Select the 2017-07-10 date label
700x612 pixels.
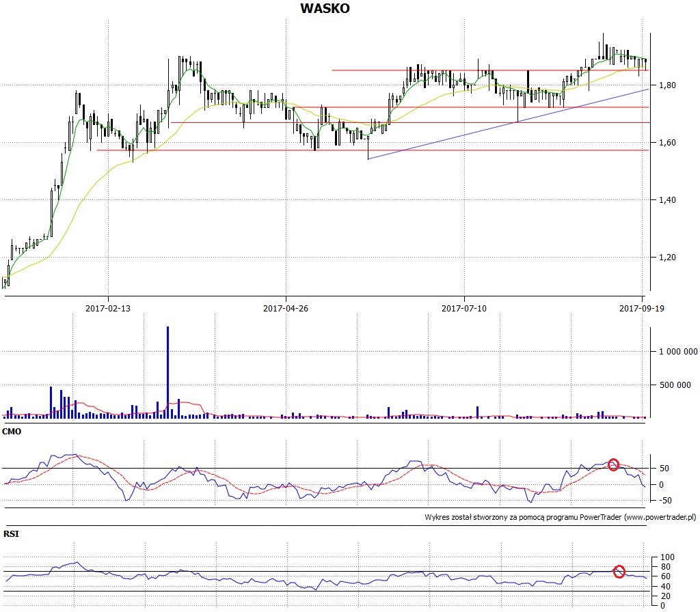pyautogui.click(x=464, y=308)
